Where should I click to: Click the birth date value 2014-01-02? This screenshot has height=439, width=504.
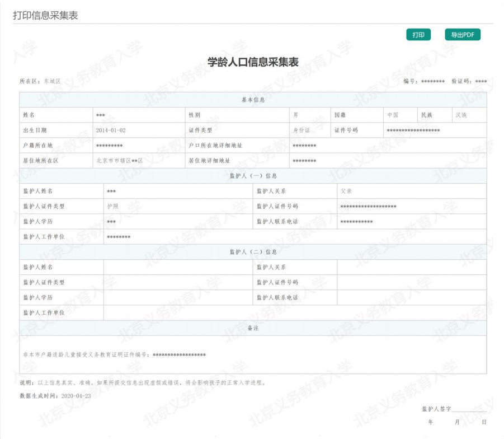click(111, 130)
